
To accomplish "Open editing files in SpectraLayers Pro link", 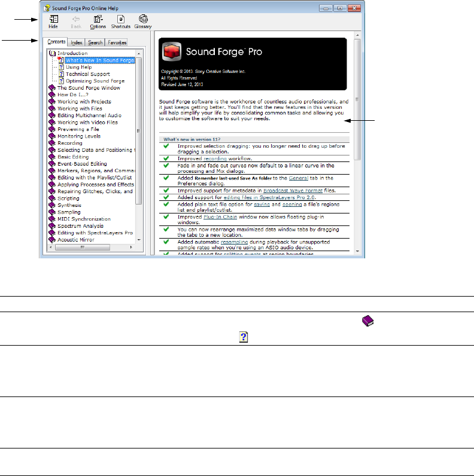I will tap(269, 197).
